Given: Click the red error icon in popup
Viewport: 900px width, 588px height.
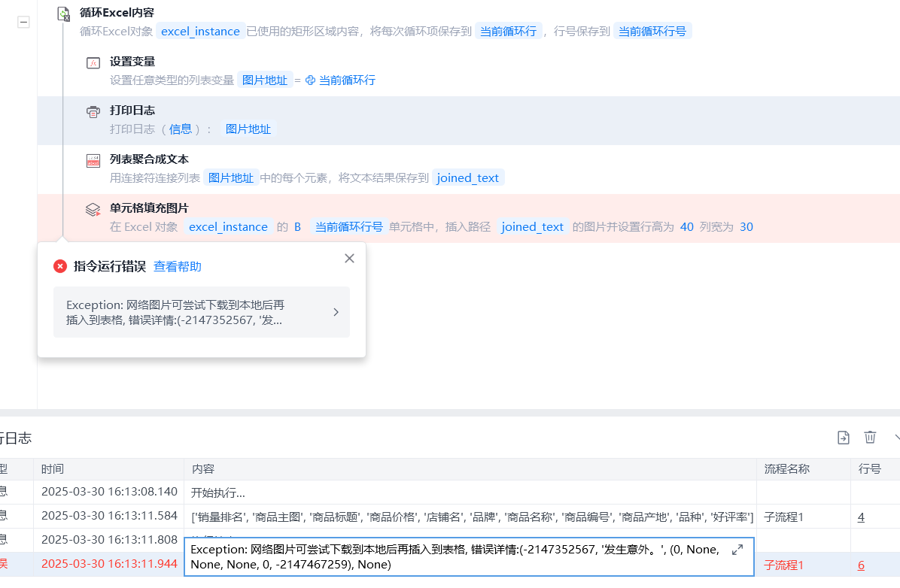Looking at the screenshot, I should point(60,266).
